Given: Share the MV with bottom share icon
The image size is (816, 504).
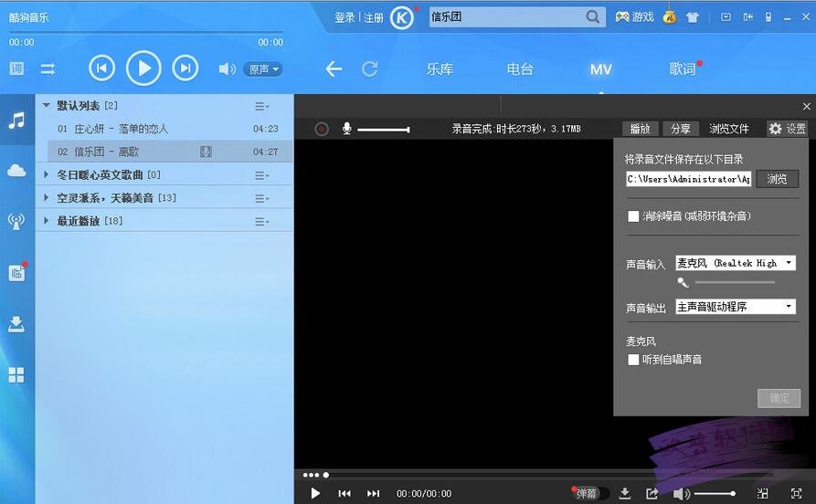Looking at the screenshot, I should [x=652, y=493].
